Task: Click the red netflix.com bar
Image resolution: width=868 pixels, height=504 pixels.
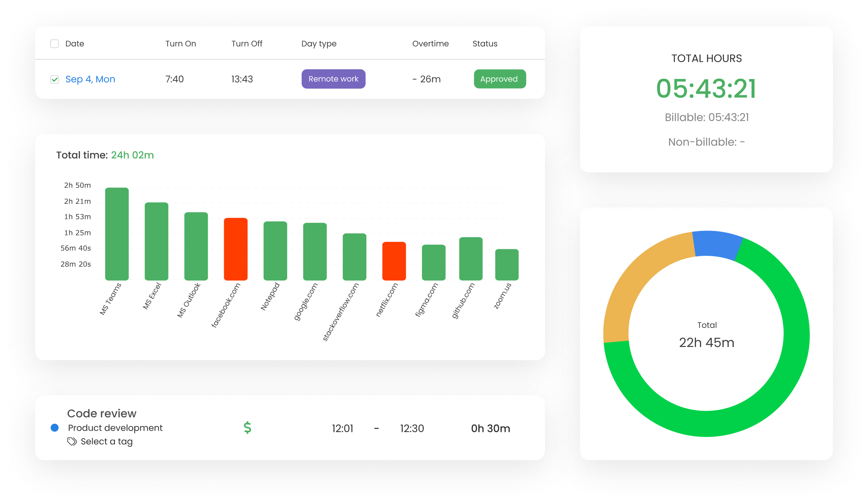Action: pos(394,261)
